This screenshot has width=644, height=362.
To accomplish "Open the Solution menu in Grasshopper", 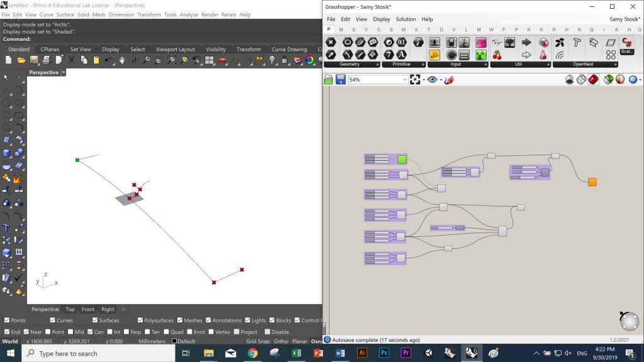I will coord(406,19).
